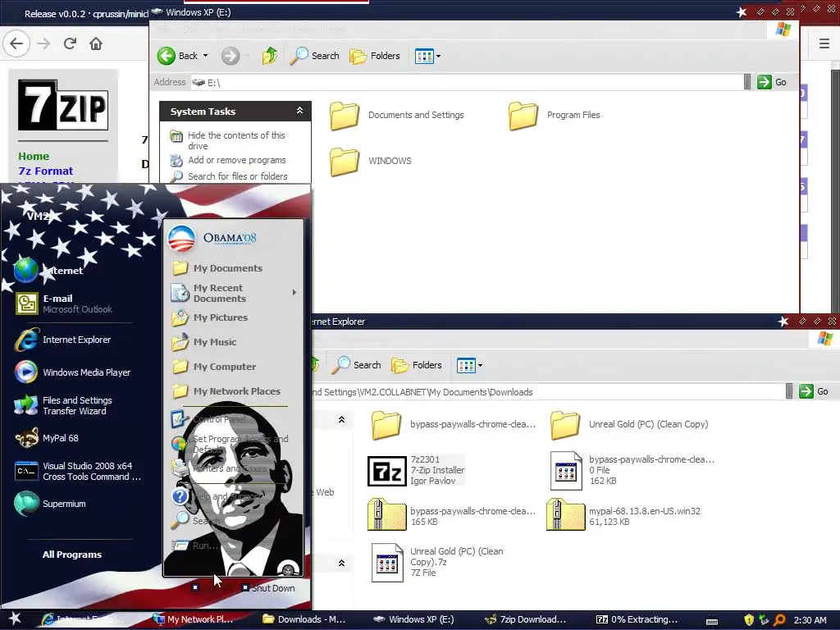Open the Home link on the 7-Zip site
The height and width of the screenshot is (630, 840).
click(x=34, y=156)
